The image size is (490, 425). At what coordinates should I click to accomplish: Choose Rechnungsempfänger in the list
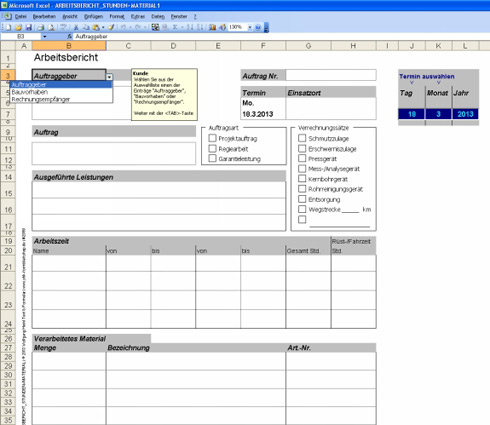[x=41, y=99]
